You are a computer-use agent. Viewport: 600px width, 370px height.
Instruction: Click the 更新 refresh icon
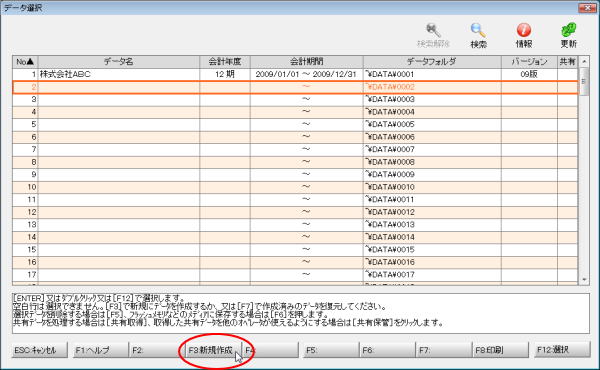[569, 35]
